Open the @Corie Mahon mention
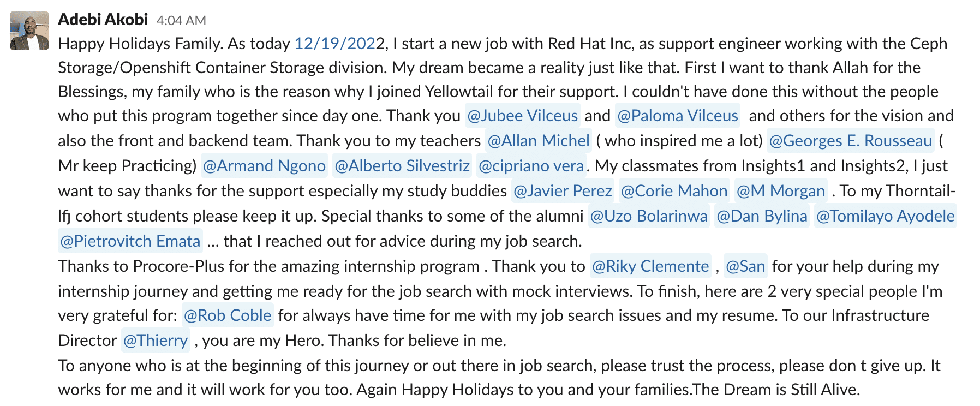The width and height of the screenshot is (980, 406). [674, 191]
